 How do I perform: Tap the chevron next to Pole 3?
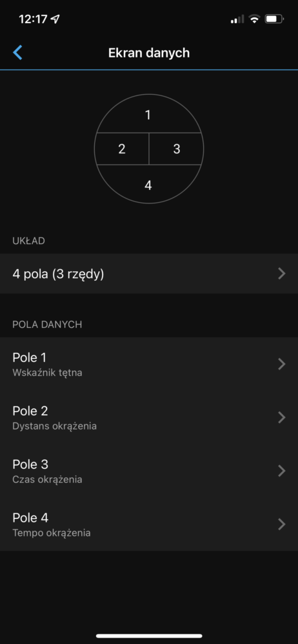pos(282,471)
